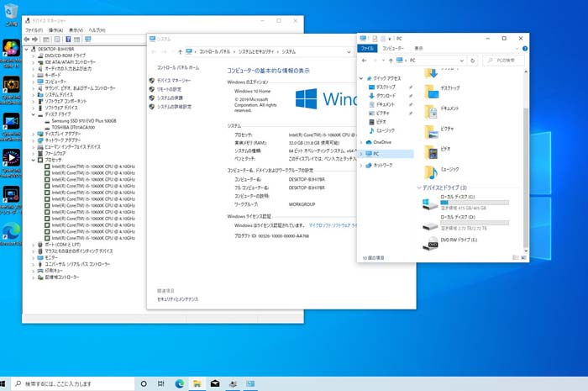Click the Back arrow in Device Manager toolbar
The height and width of the screenshot is (391, 588).
(27, 39)
